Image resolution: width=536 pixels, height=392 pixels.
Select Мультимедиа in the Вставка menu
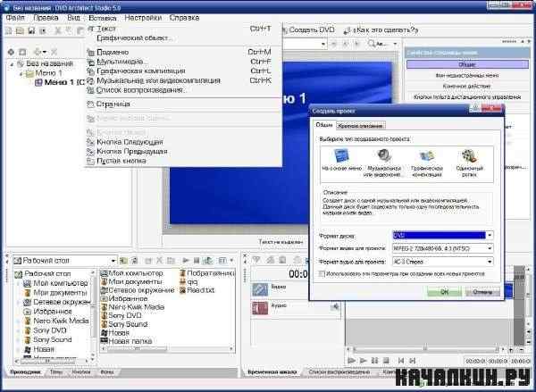[x=184, y=62]
